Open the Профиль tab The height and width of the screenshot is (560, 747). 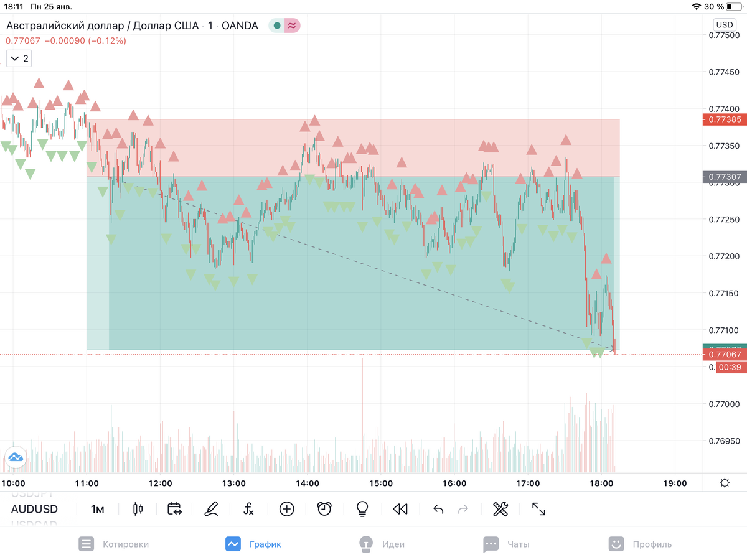coord(640,544)
